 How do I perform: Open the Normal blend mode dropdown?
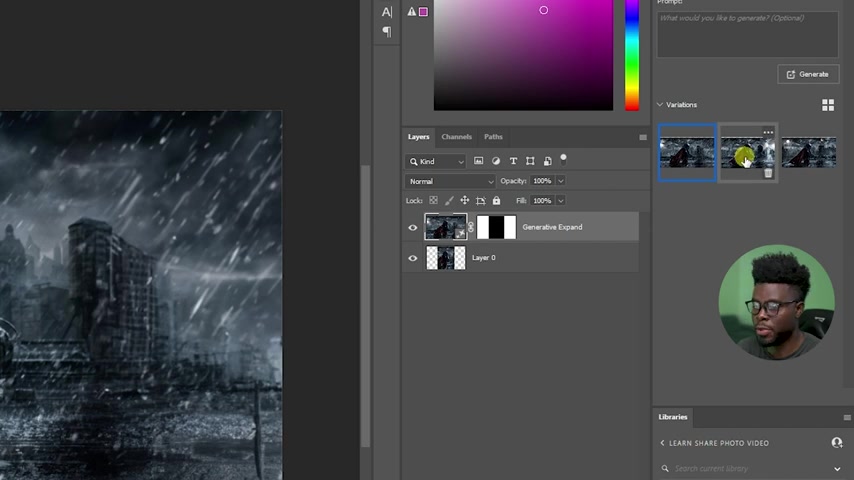click(450, 181)
